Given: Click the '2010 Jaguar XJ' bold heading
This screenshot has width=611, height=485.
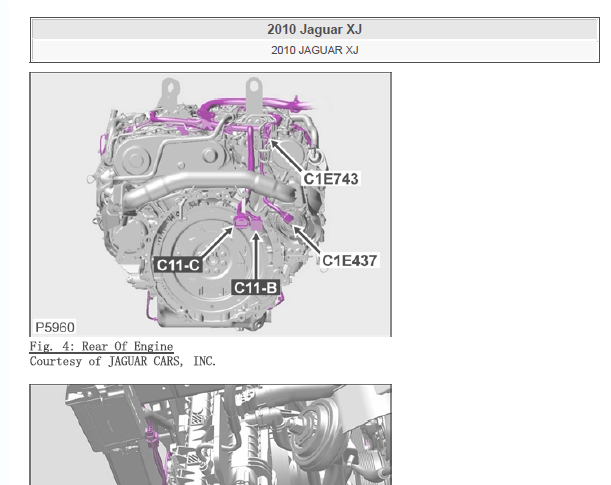Looking at the screenshot, I should (x=314, y=29).
